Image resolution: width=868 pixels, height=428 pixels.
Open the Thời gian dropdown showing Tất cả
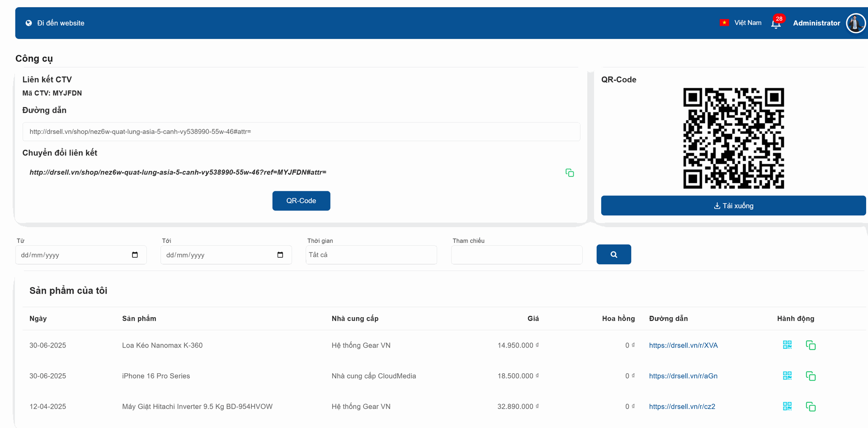(x=371, y=255)
